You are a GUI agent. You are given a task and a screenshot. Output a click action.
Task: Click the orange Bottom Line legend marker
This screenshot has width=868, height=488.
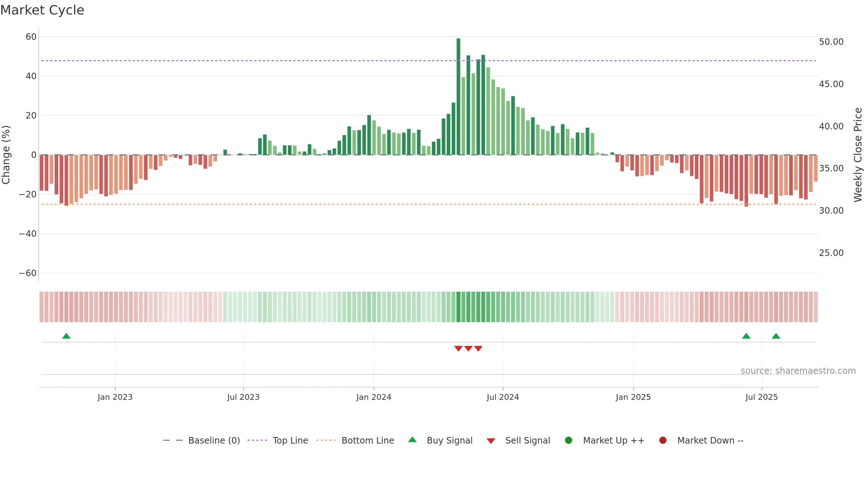pos(326,440)
